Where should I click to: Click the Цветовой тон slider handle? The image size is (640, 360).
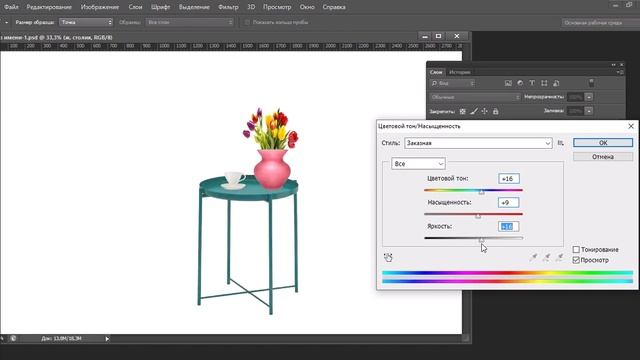click(482, 192)
